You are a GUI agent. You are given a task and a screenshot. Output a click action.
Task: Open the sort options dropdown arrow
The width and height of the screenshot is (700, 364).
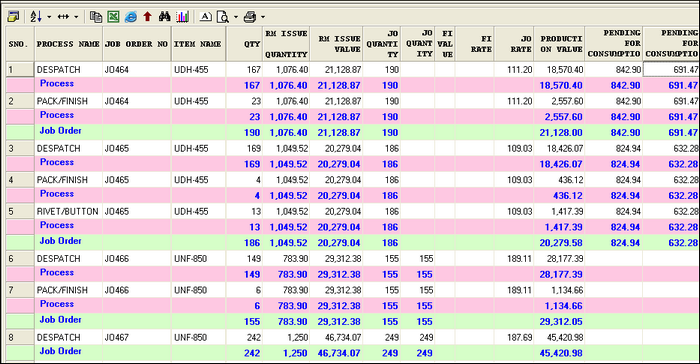(x=49, y=17)
